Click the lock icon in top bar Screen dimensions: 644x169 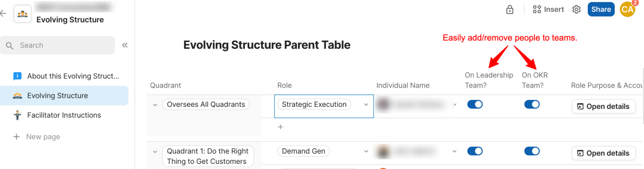(510, 10)
